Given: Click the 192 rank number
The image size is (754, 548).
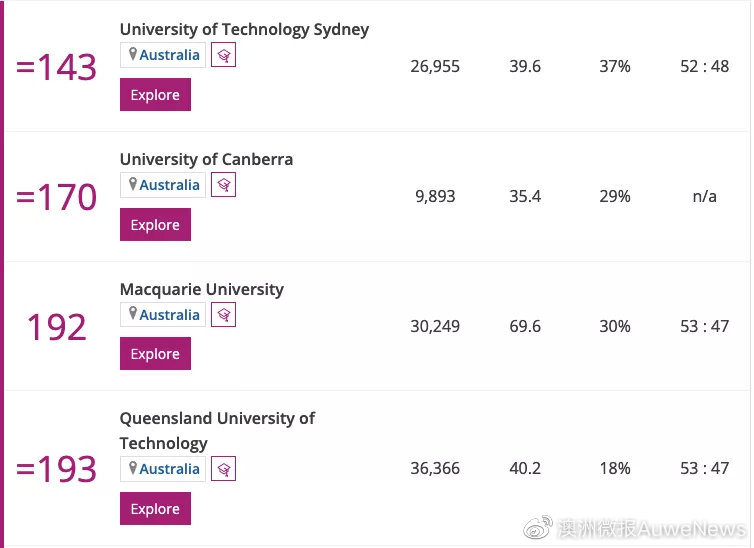Looking at the screenshot, I should [56, 328].
